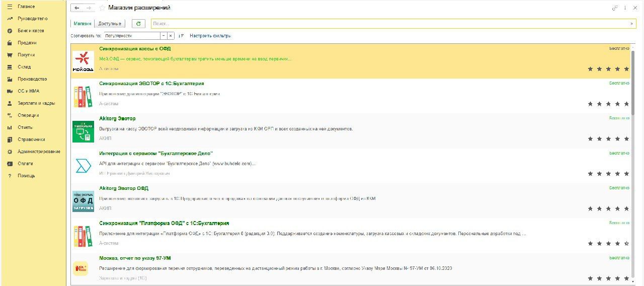This screenshot has width=644, height=286.
Task: Open Синхронизация Платформа ОФД с 1С:Бухгалтерия
Action: pyautogui.click(x=164, y=223)
